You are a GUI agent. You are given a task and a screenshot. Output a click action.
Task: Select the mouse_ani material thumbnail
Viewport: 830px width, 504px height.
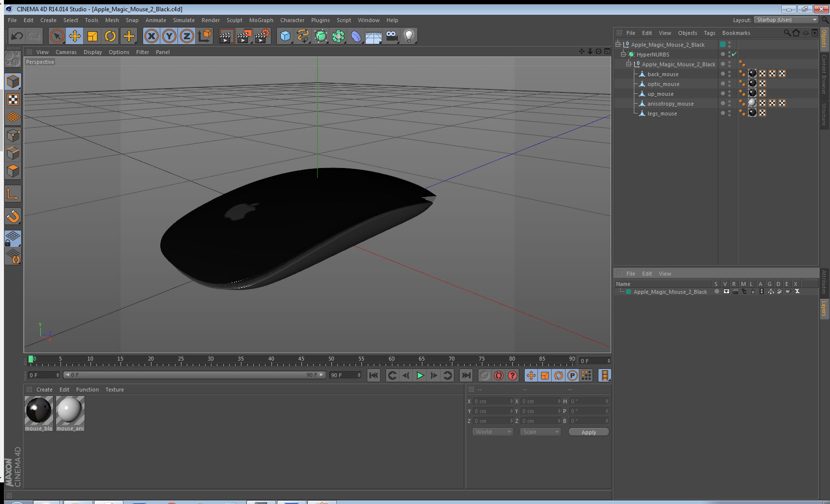[70, 410]
